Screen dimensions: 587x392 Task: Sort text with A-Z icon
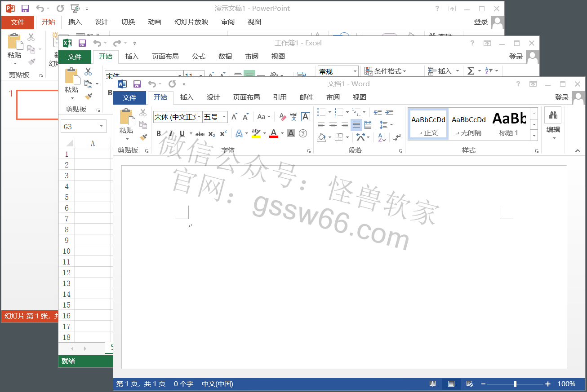pos(382,137)
